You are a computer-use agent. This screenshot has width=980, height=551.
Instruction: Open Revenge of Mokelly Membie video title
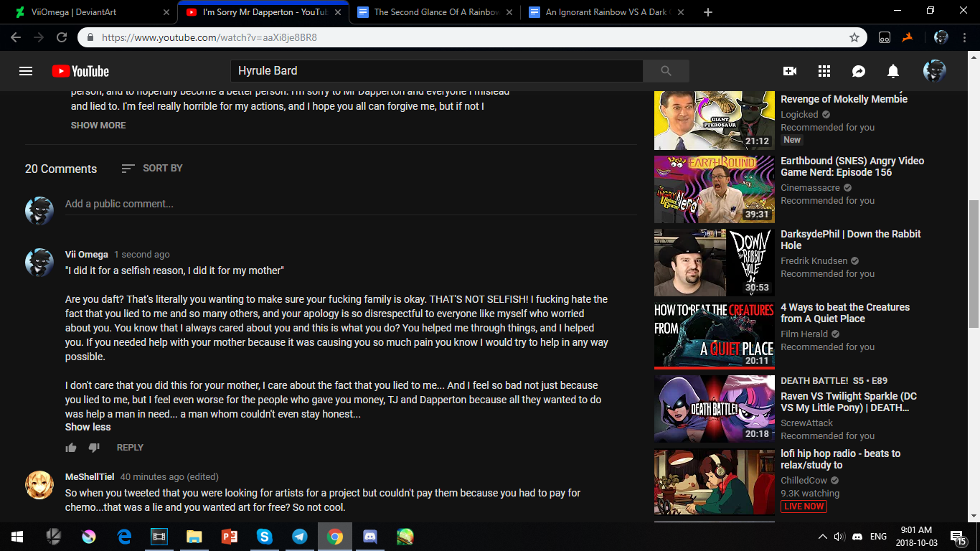[x=844, y=99]
